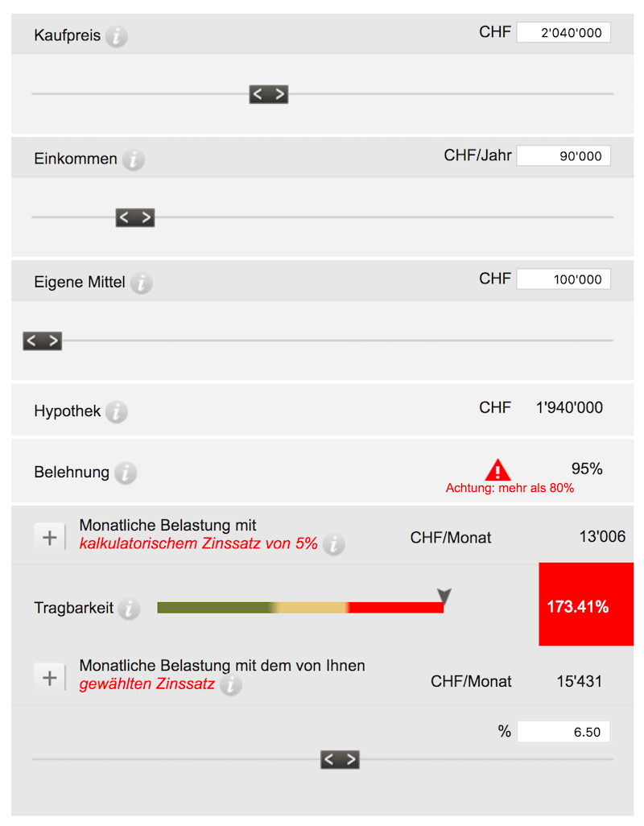Expand monthly cost with gewählten Zinssatz
The width and height of the screenshot is (644, 826).
49,677
